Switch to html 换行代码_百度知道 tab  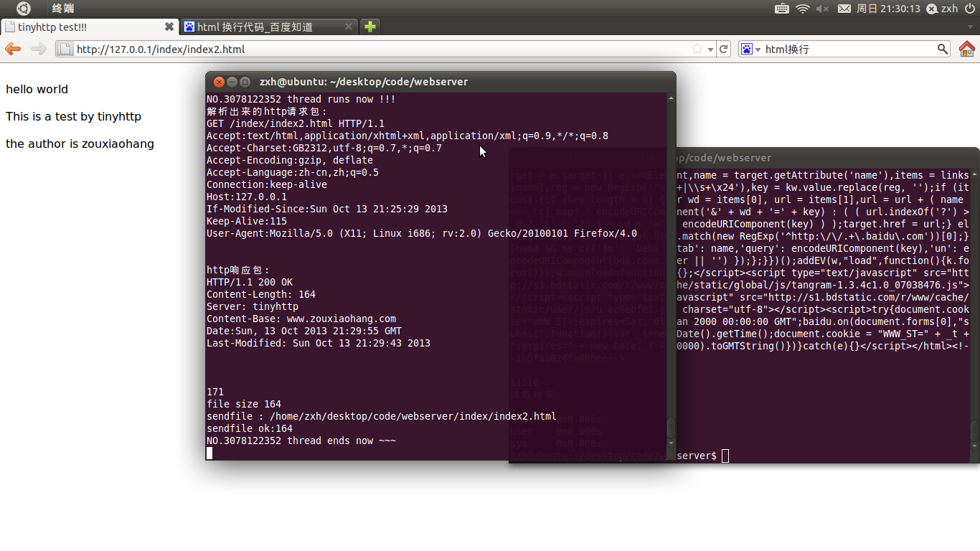pyautogui.click(x=269, y=27)
